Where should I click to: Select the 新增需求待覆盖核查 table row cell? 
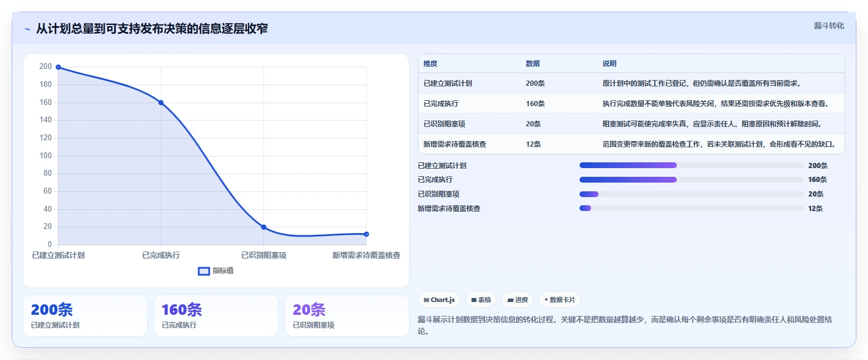pyautogui.click(x=455, y=144)
